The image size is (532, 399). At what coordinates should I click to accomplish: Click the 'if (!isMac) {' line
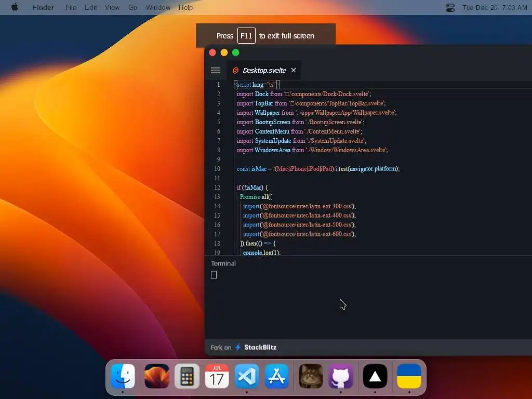pyautogui.click(x=252, y=187)
